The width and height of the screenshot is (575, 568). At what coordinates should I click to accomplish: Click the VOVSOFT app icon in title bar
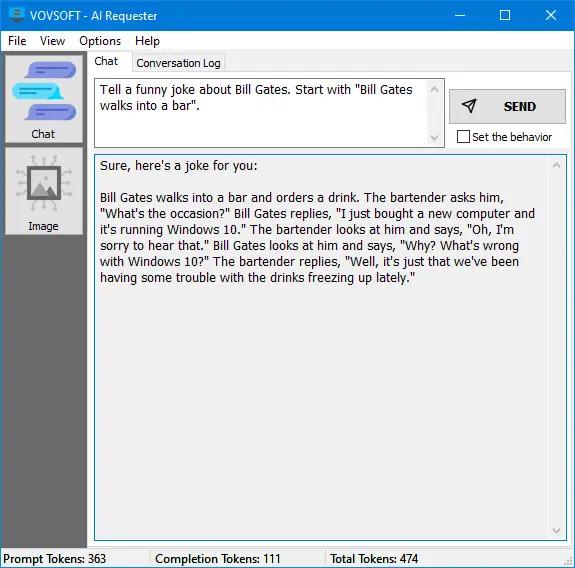click(x=16, y=15)
